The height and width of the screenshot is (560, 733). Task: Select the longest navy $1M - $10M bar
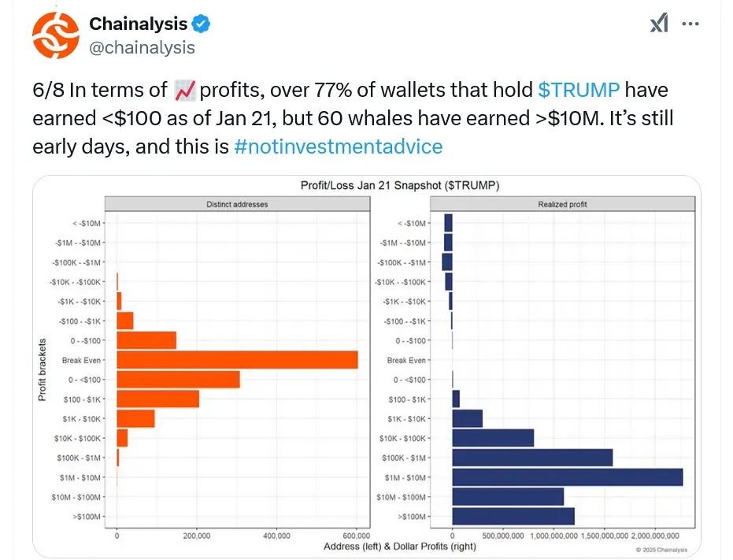pos(567,477)
